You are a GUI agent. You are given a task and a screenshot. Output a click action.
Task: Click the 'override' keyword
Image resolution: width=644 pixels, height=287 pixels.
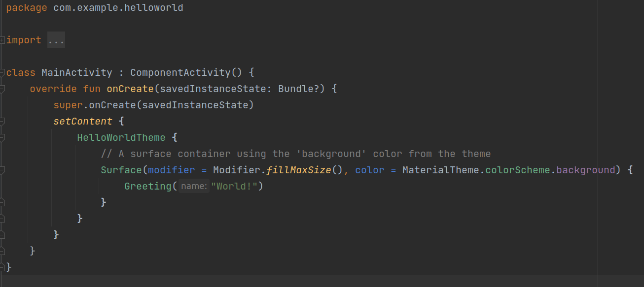(53, 89)
